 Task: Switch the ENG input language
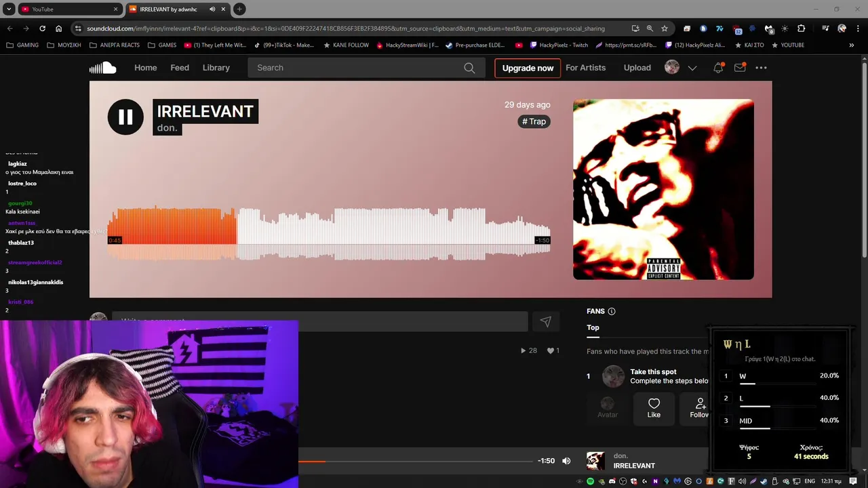810,481
